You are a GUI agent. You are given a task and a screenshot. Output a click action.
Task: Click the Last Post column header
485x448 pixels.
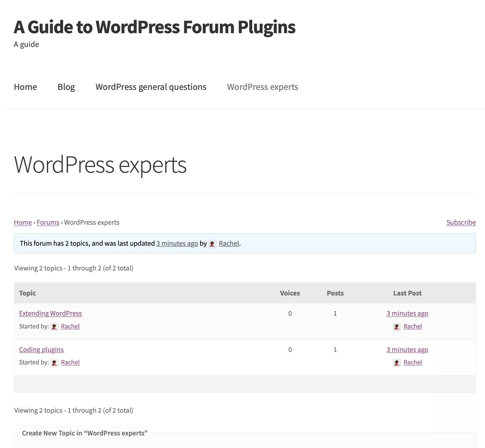[407, 293]
